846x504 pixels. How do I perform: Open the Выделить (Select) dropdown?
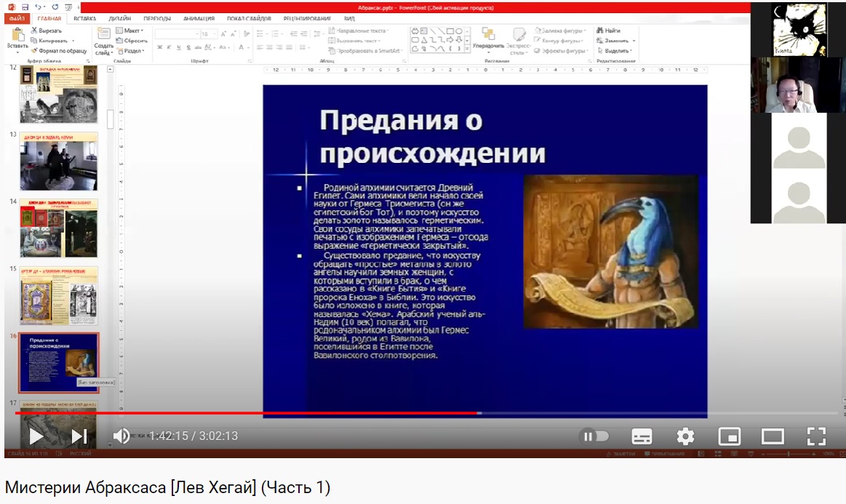click(x=614, y=51)
